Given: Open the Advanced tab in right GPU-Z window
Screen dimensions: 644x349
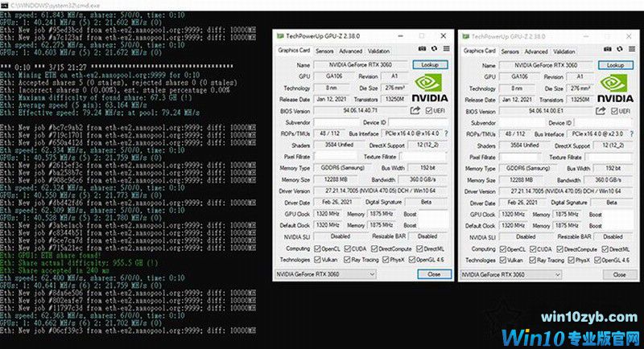Looking at the screenshot, I should coord(538,51).
